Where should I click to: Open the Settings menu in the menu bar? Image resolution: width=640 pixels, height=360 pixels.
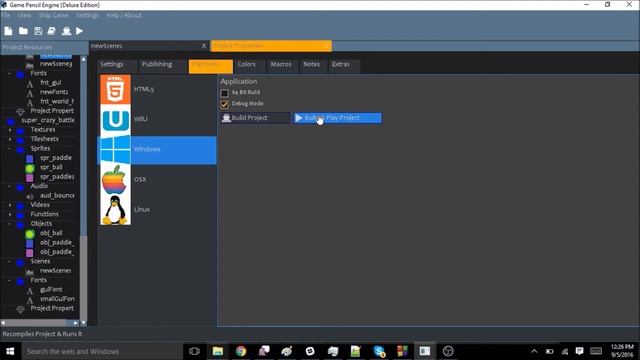[87, 15]
